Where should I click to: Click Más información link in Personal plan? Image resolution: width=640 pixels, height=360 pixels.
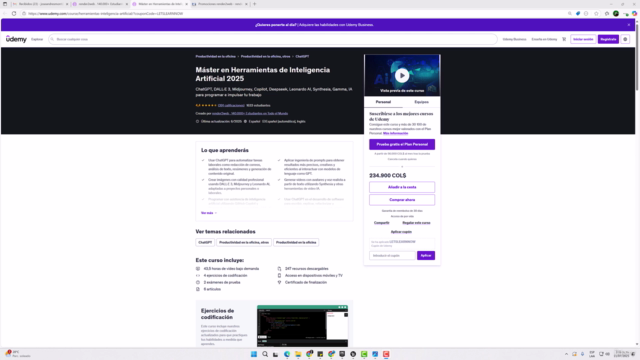click(x=395, y=133)
